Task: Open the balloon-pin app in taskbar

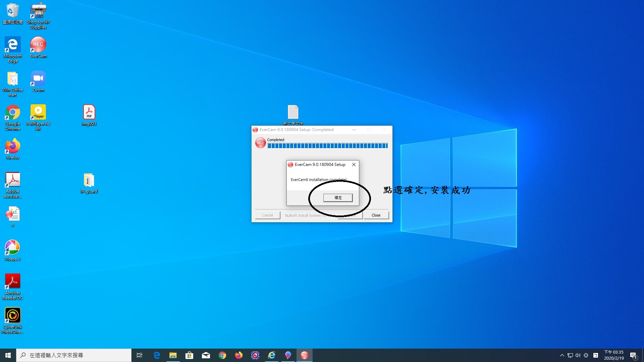Action: [x=288, y=355]
